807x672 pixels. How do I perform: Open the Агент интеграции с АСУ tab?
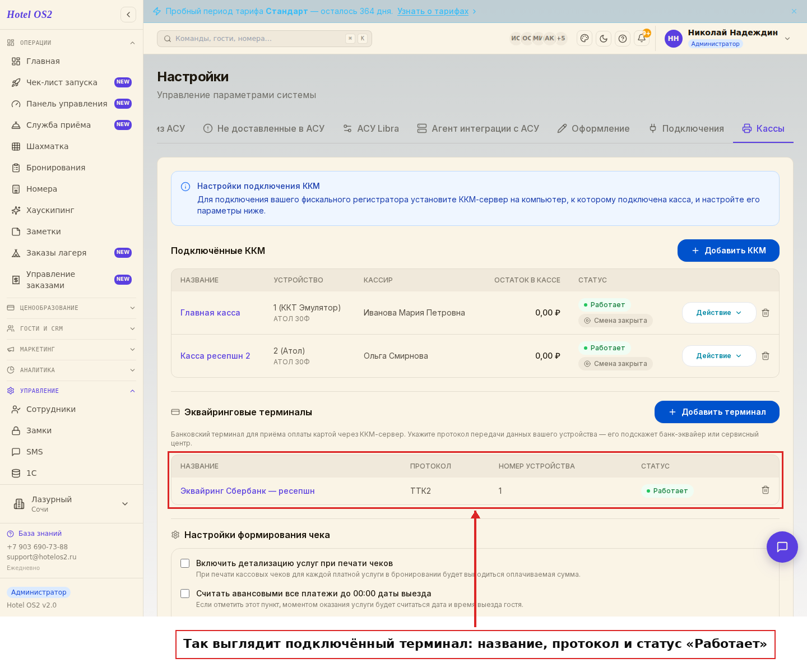tap(478, 128)
